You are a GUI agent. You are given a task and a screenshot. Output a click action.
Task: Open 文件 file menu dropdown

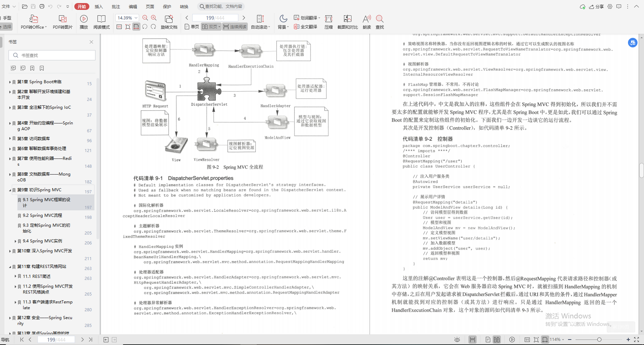tap(9, 6)
